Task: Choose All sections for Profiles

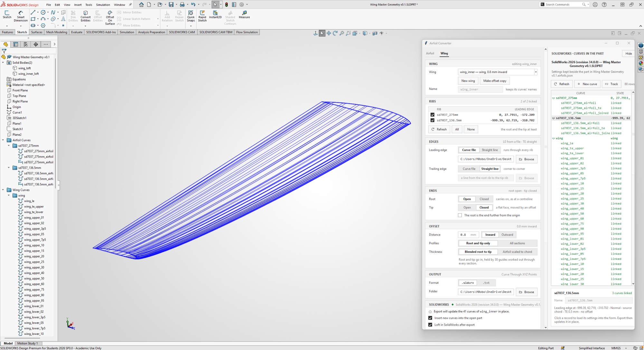Action: tap(517, 243)
